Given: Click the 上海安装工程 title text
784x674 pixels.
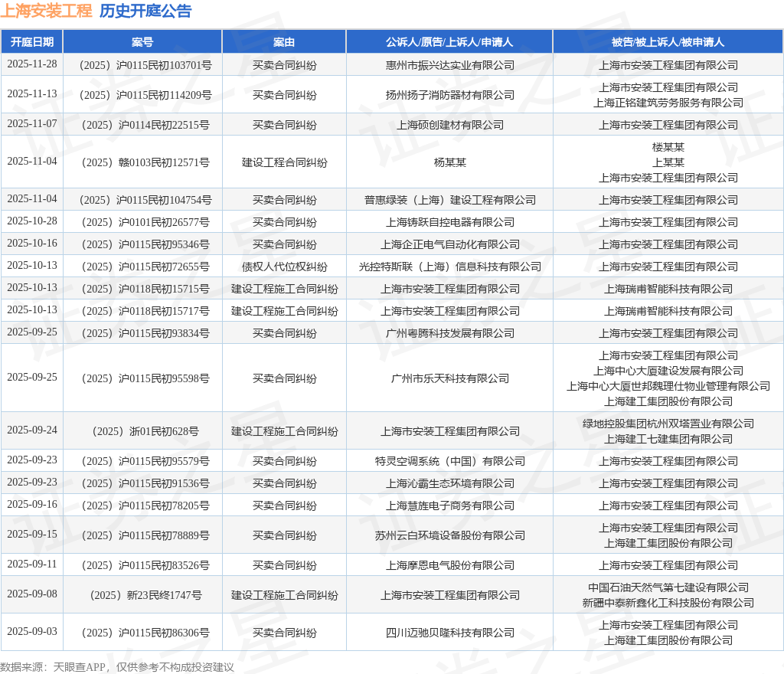Looking at the screenshot, I should click(x=46, y=11).
